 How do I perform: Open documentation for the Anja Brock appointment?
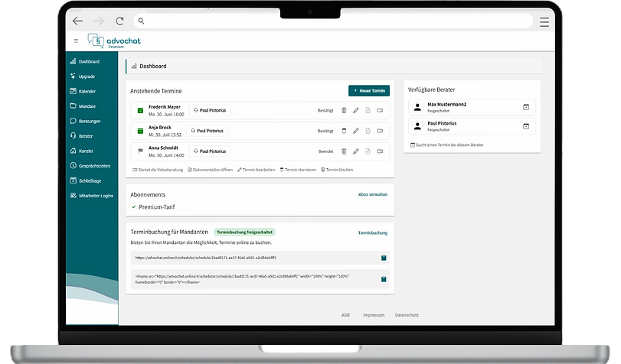pyautogui.click(x=368, y=131)
